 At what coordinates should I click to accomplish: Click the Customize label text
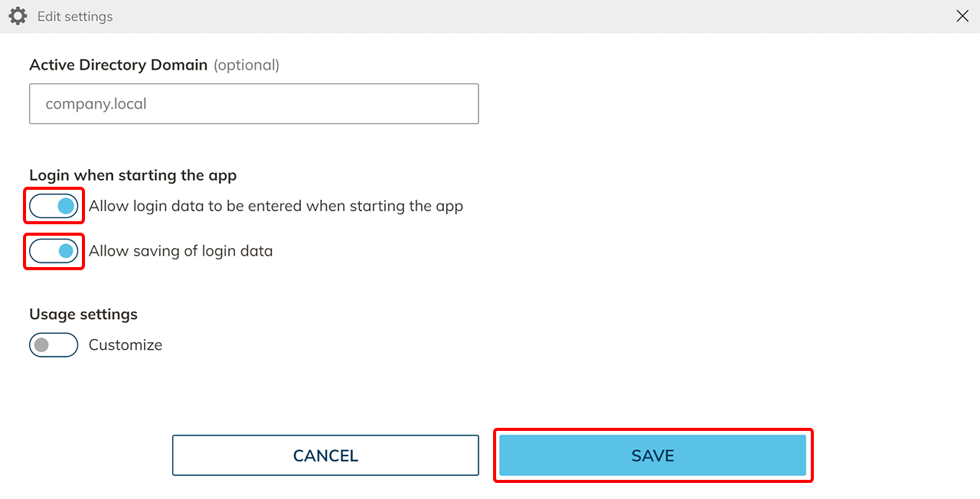point(126,345)
